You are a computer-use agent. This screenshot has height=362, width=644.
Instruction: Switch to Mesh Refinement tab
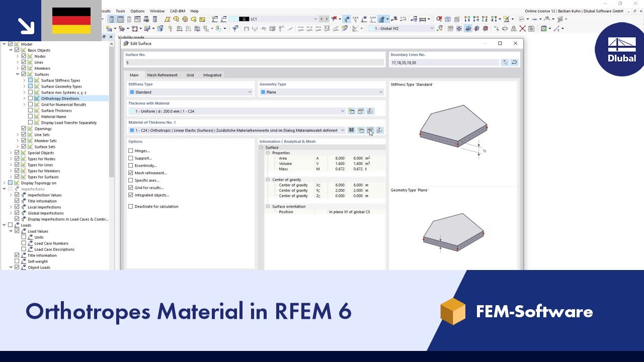[x=162, y=75]
